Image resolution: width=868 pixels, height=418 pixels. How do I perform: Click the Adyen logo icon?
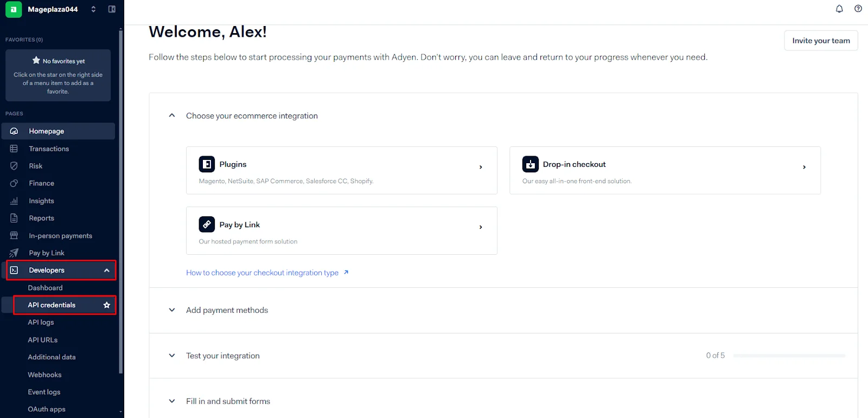pos(14,9)
